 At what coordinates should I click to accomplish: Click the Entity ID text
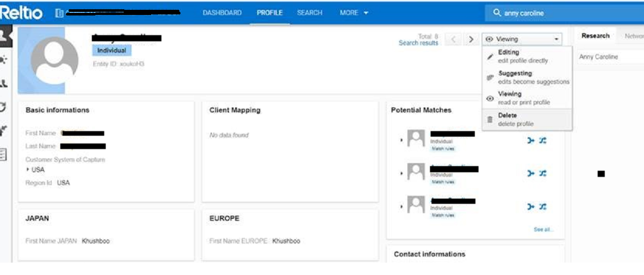click(119, 64)
